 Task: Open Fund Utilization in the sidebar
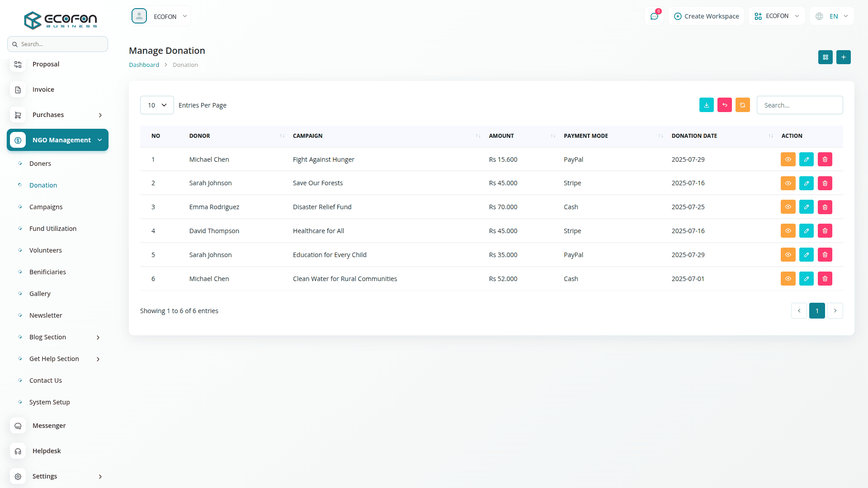(52, 229)
